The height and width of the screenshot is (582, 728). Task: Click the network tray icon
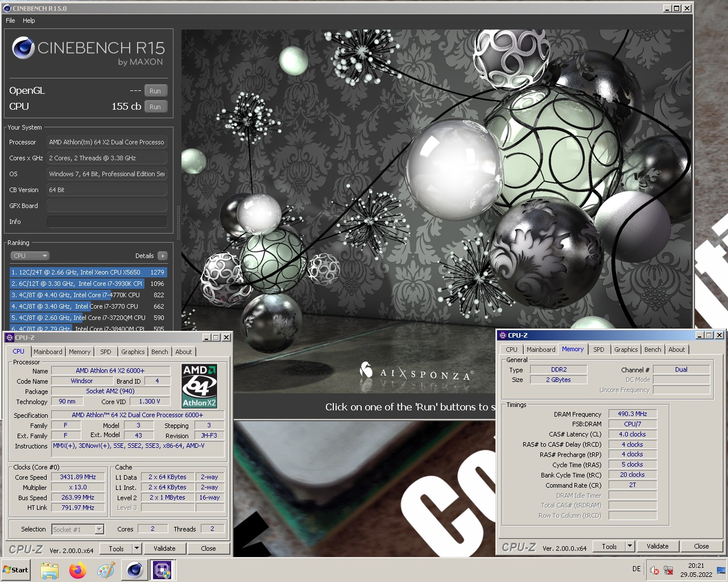[x=668, y=570]
